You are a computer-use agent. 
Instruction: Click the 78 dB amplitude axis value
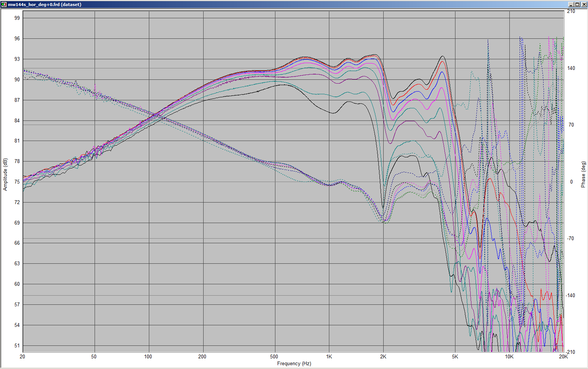[17, 162]
